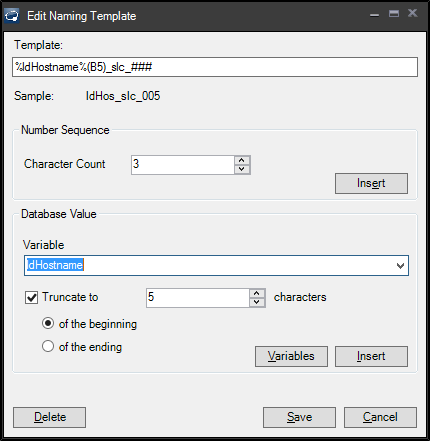Insert the number sequence into template
The width and height of the screenshot is (430, 441).
click(x=371, y=183)
